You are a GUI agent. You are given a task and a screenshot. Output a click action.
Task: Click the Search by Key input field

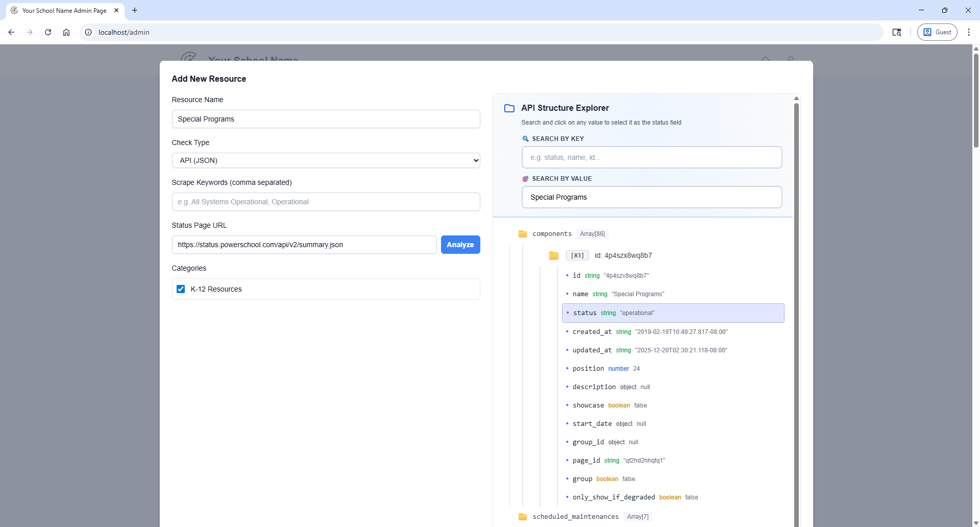coord(651,157)
